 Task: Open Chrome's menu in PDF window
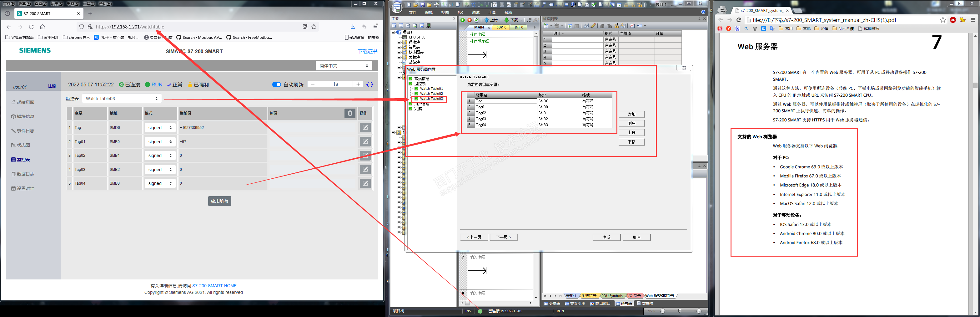(x=973, y=20)
